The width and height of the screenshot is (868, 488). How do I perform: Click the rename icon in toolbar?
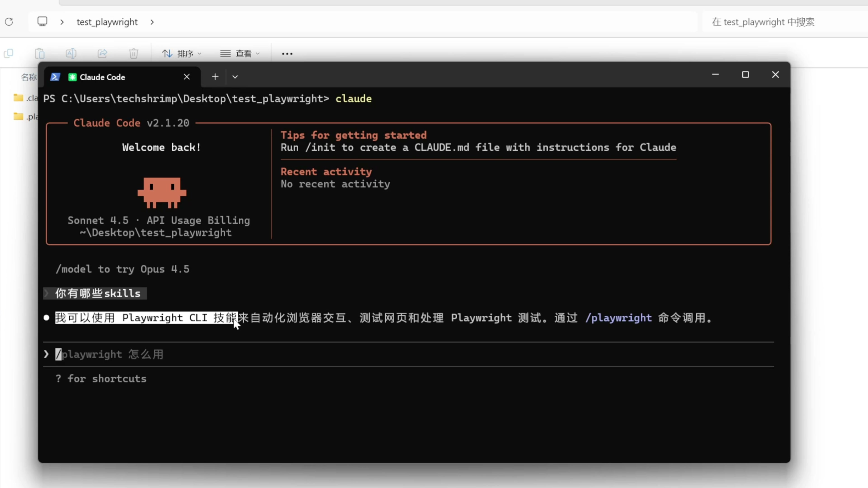point(71,54)
